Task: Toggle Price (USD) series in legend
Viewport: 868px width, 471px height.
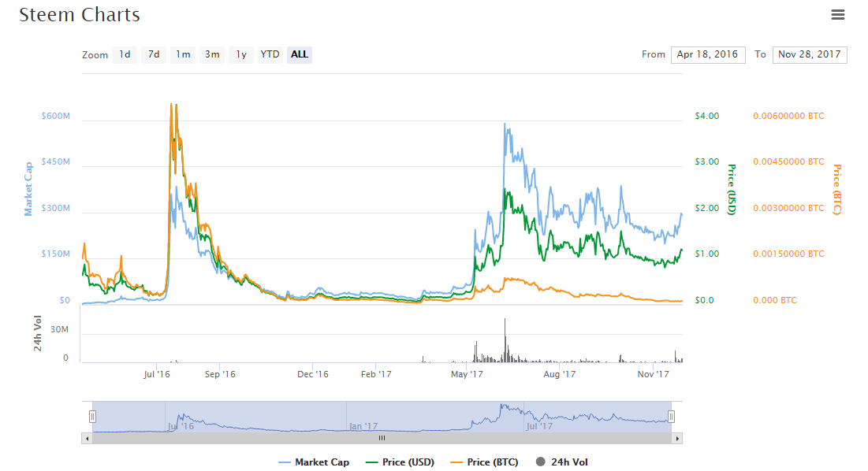Action: (400, 462)
